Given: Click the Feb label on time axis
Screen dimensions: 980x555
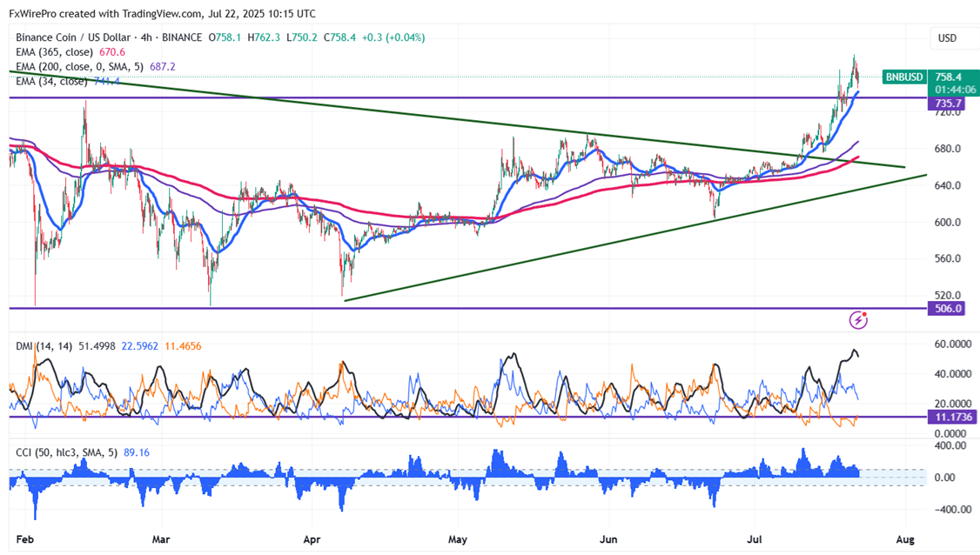Looking at the screenshot, I should click(x=24, y=538).
